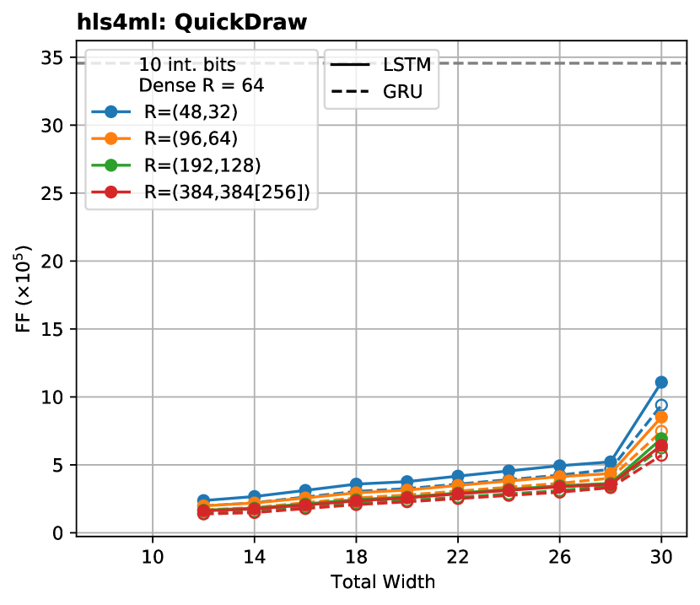Click the y-axis tick label '0'
700x605 pixels.
(58, 533)
